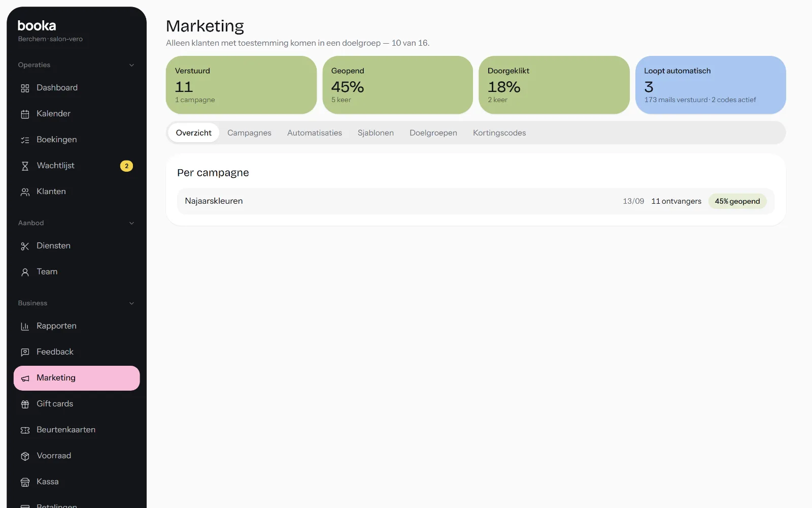Go to the Doelgroepen tab

(x=433, y=133)
